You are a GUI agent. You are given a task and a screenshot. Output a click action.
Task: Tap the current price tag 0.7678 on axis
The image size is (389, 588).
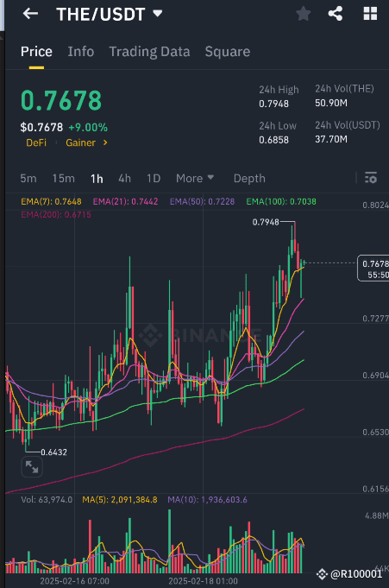(x=373, y=269)
